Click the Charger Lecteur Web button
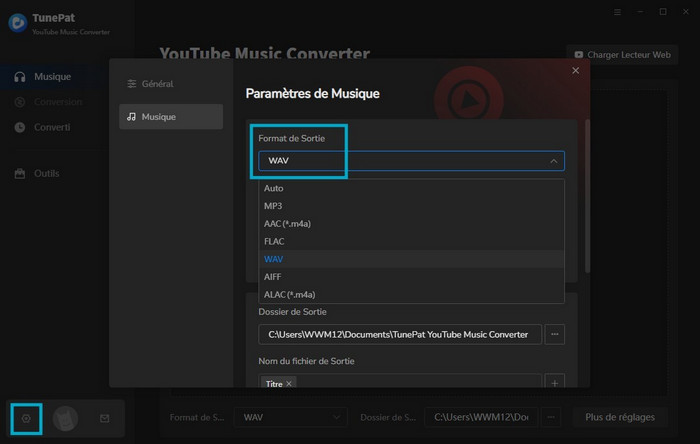This screenshot has width=700, height=444. 622,55
